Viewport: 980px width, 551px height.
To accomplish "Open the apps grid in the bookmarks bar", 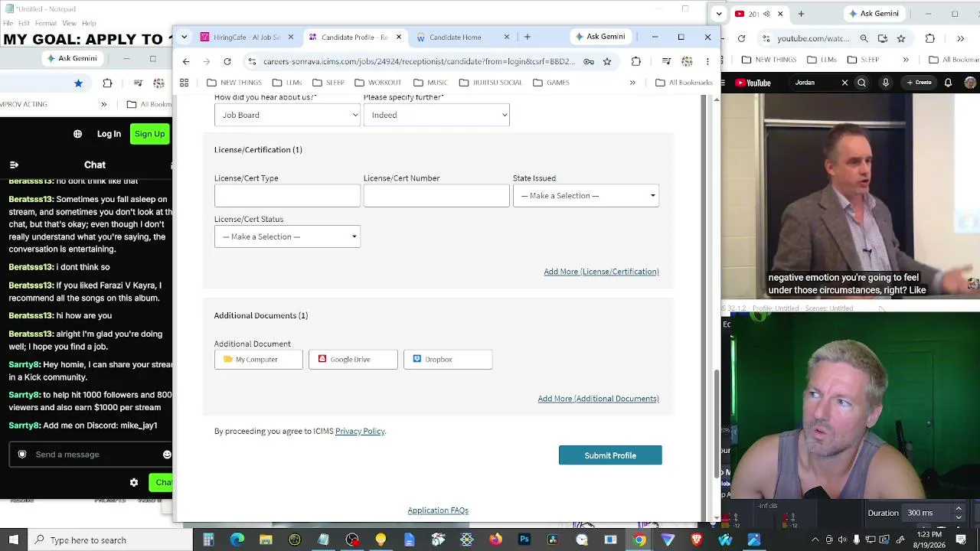I will pos(184,83).
